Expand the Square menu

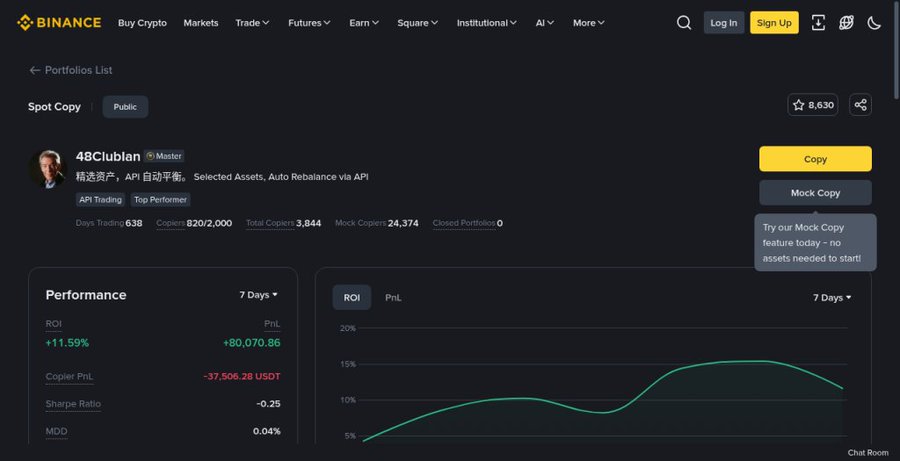(417, 23)
